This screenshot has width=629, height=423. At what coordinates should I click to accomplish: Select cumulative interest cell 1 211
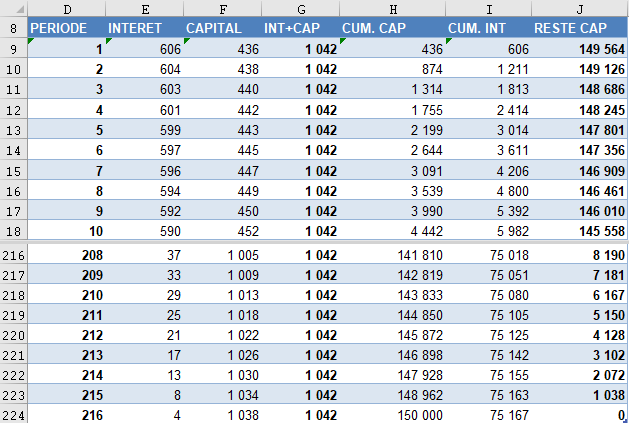(489, 69)
